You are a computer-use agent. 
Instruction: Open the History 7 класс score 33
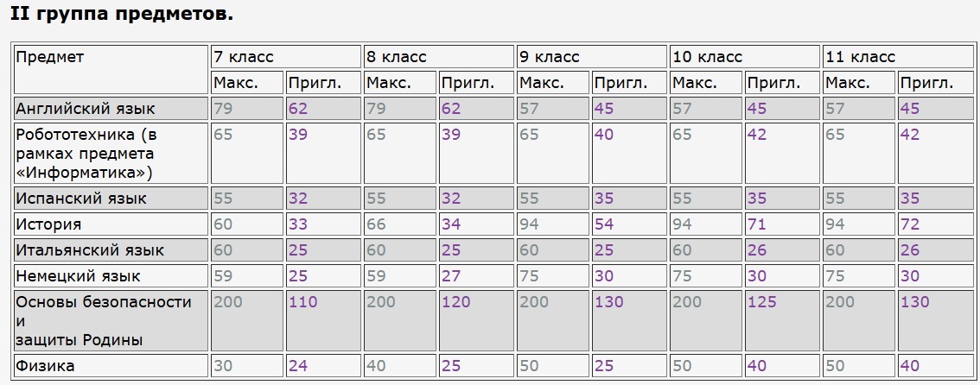pos(297,224)
